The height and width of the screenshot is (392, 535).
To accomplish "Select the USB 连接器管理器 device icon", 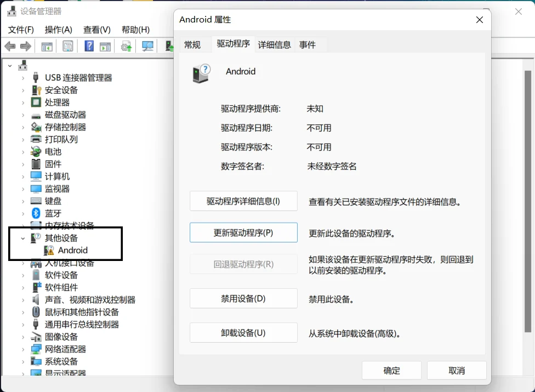I will 36,77.
